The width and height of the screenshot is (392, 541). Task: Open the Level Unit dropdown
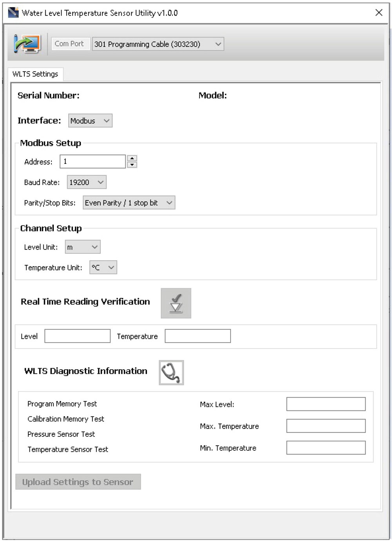83,247
